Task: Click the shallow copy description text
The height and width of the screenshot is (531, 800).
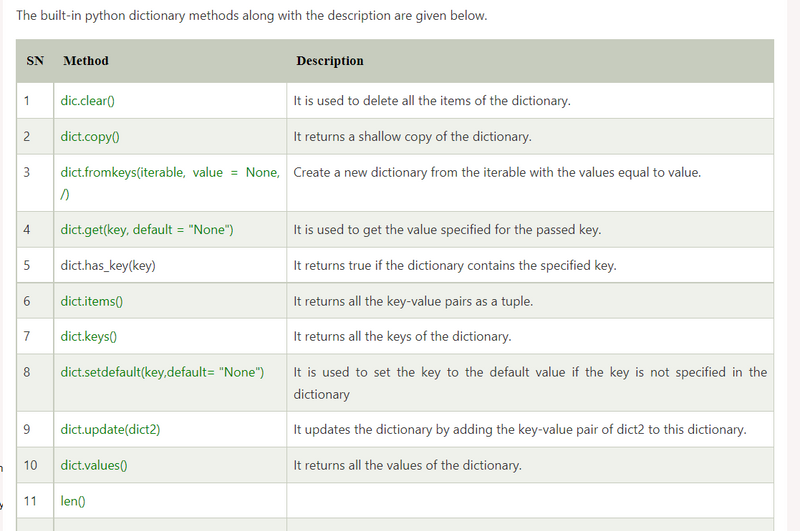Action: point(412,136)
